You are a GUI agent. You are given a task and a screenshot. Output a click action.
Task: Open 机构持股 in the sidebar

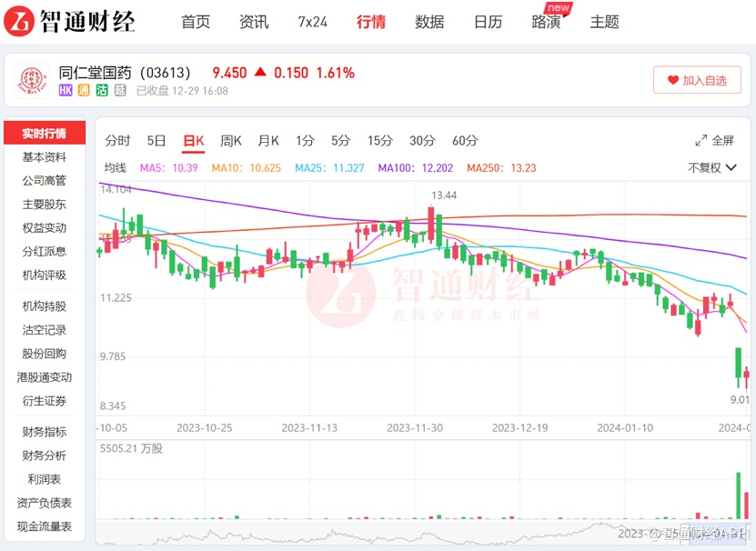[x=45, y=306]
